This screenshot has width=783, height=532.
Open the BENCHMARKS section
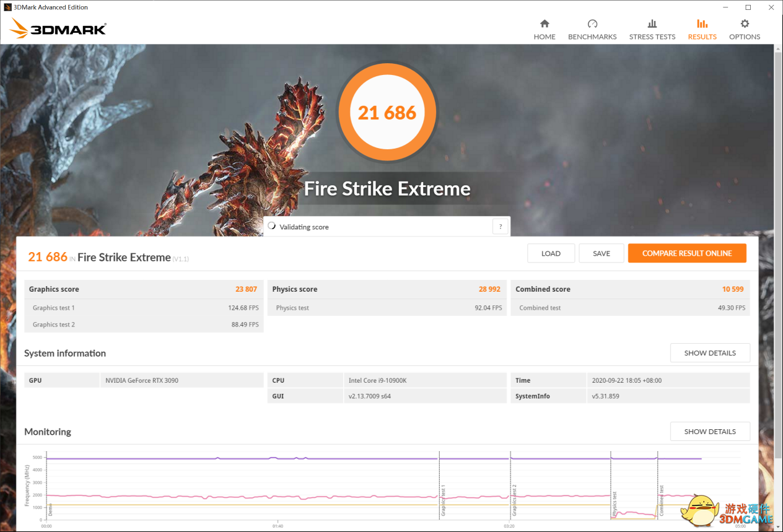click(x=592, y=30)
